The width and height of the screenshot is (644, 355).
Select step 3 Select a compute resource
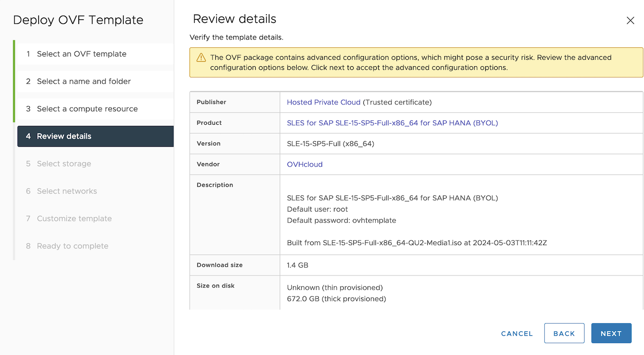pos(87,109)
